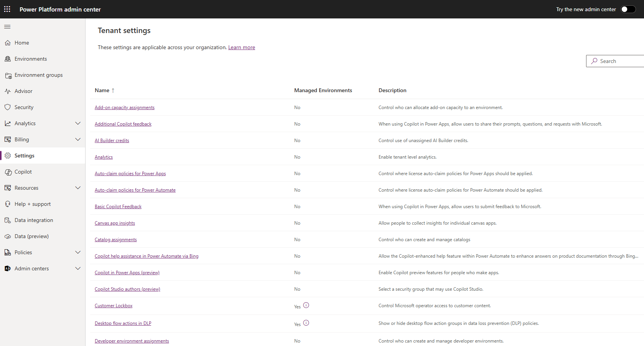Image resolution: width=644 pixels, height=346 pixels.
Task: Open Copilot in Power Apps (preview)
Action: [127, 273]
